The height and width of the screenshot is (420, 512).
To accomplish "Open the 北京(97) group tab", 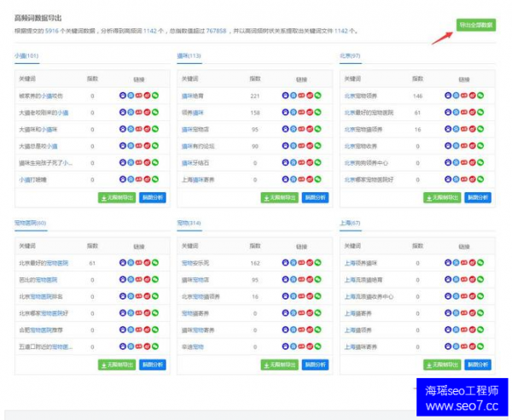I will coord(350,55).
